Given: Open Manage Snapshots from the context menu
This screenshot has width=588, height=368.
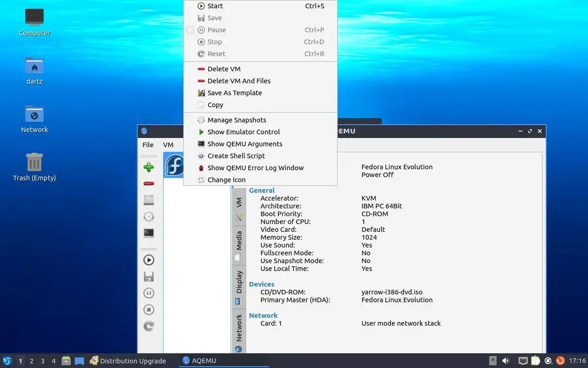Looking at the screenshot, I should click(x=260, y=120).
